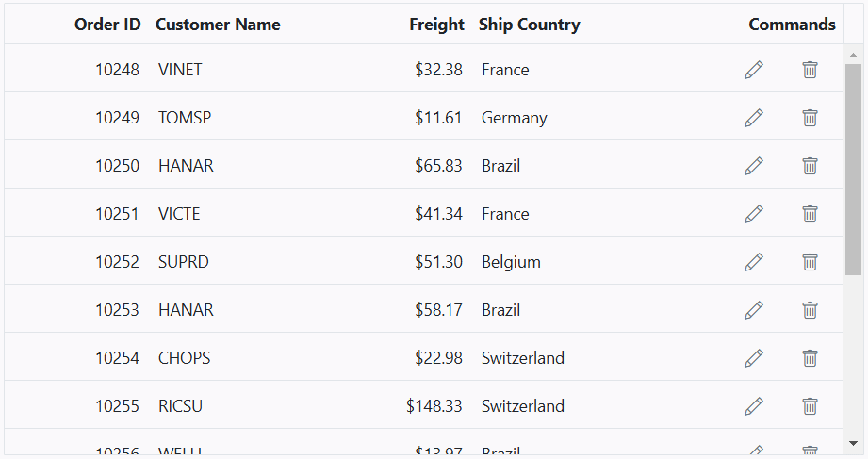This screenshot has width=868, height=459.
Task: Sort by the Ship Country header
Action: (x=530, y=25)
